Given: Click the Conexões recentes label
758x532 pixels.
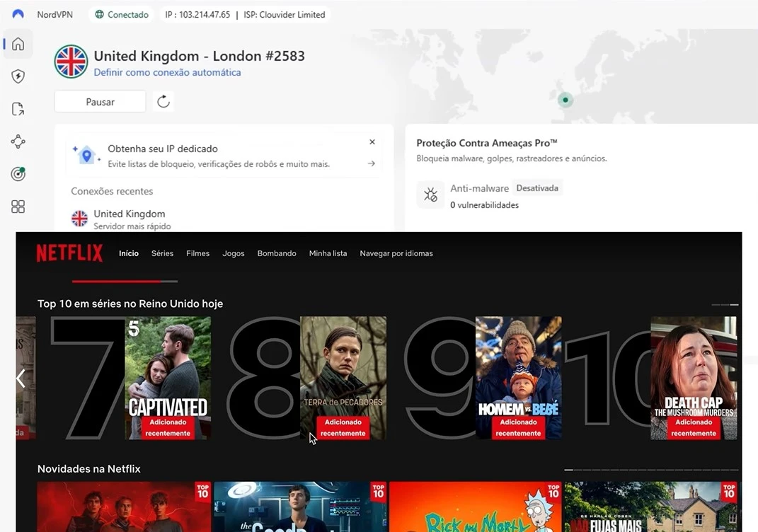Looking at the screenshot, I should pos(112,191).
